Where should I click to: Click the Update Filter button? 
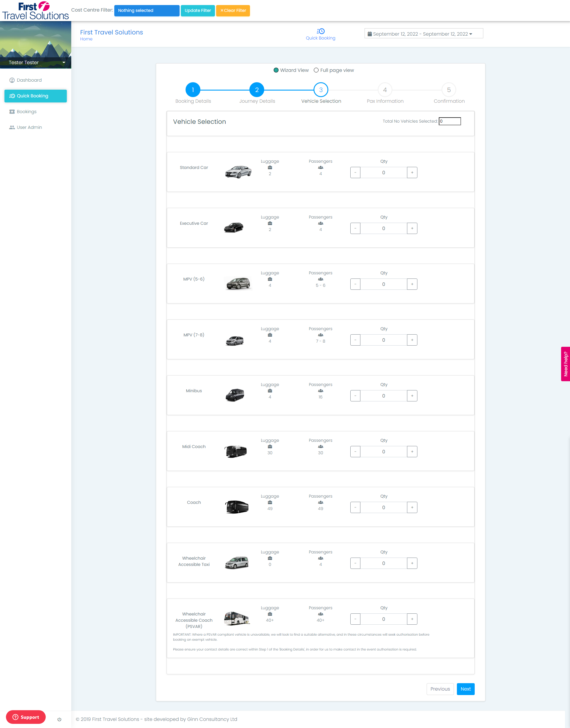[x=197, y=10]
